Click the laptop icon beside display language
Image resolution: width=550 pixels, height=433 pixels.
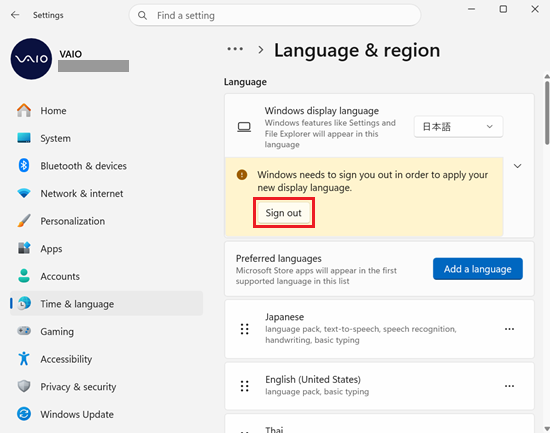[244, 127]
